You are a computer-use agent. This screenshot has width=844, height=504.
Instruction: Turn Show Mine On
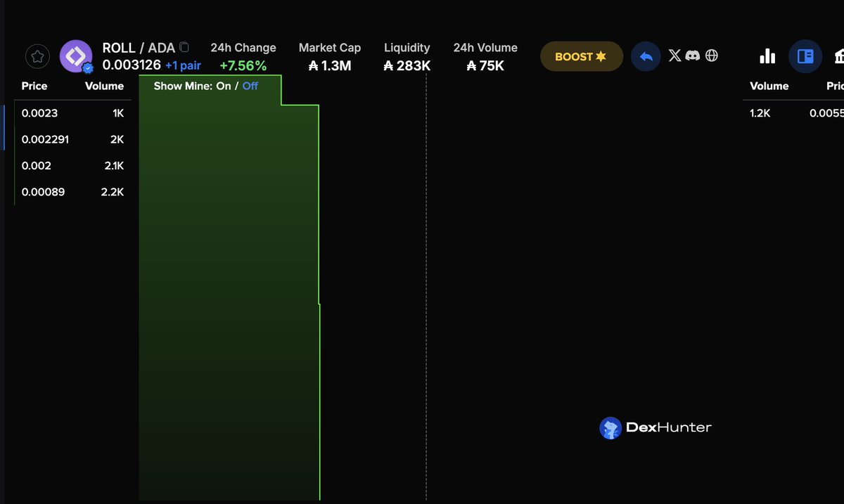point(224,86)
